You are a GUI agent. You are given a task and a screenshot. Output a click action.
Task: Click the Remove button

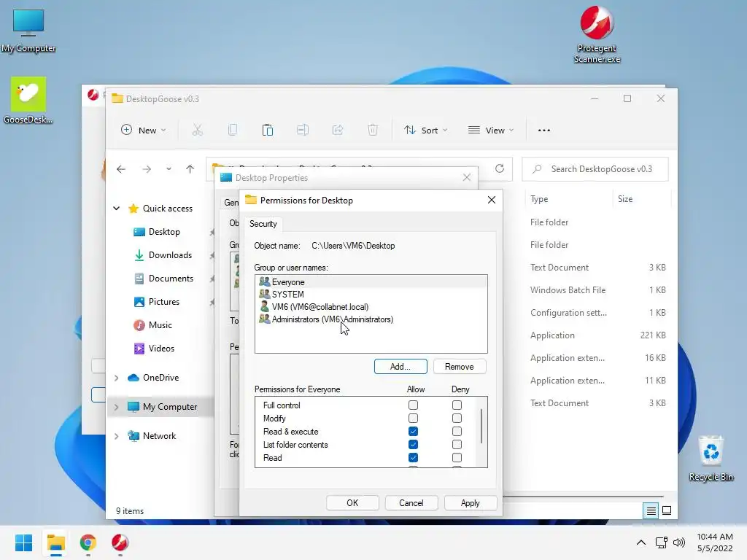(x=460, y=367)
